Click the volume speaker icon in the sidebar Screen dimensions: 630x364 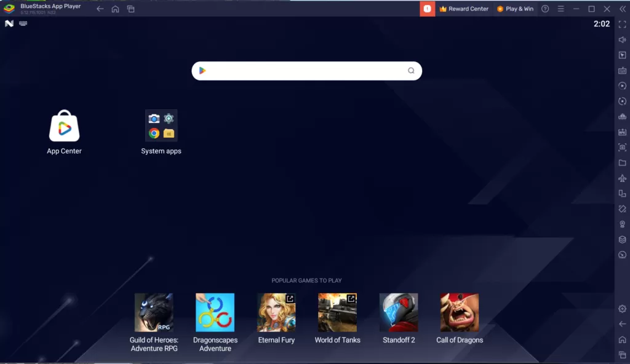pos(622,40)
